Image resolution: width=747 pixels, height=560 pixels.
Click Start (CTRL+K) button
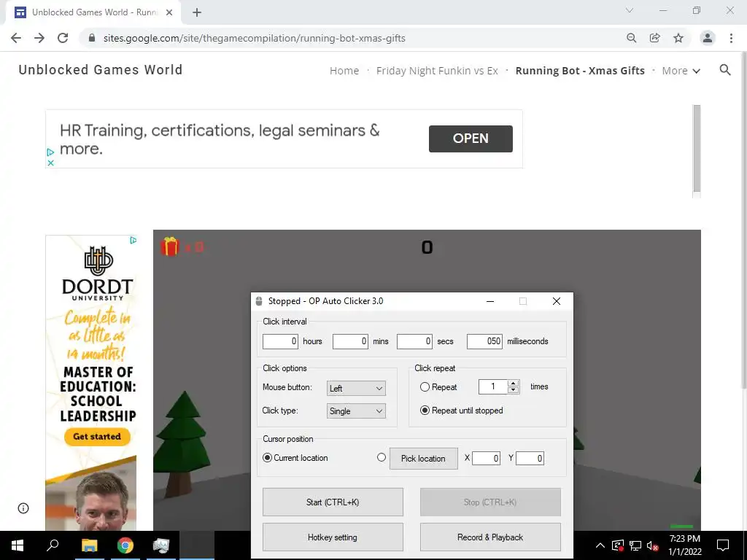[333, 502]
